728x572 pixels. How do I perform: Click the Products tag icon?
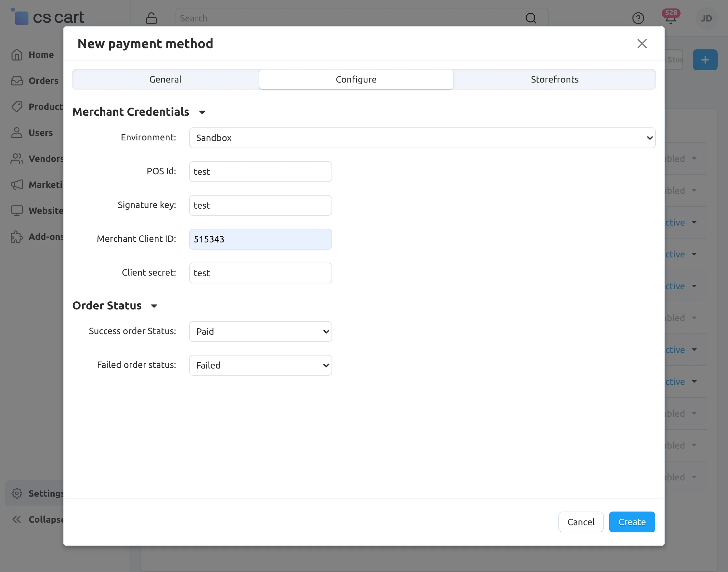(x=17, y=107)
